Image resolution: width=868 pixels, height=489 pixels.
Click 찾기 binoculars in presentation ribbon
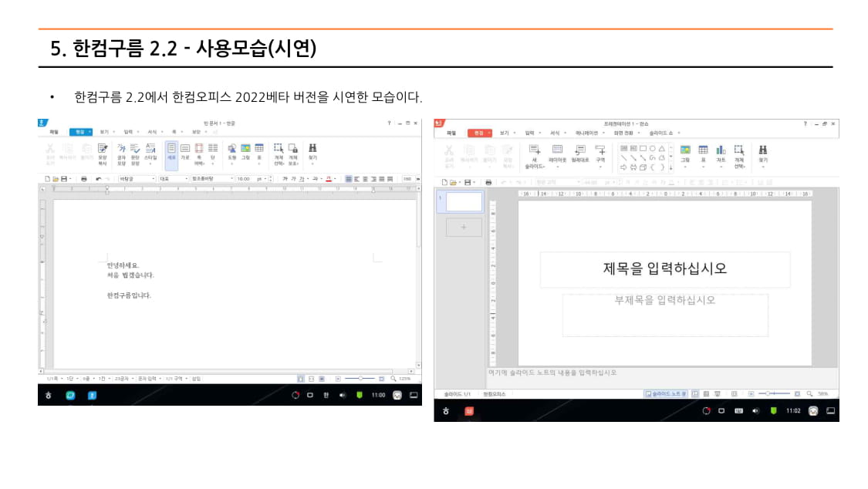[x=763, y=156]
